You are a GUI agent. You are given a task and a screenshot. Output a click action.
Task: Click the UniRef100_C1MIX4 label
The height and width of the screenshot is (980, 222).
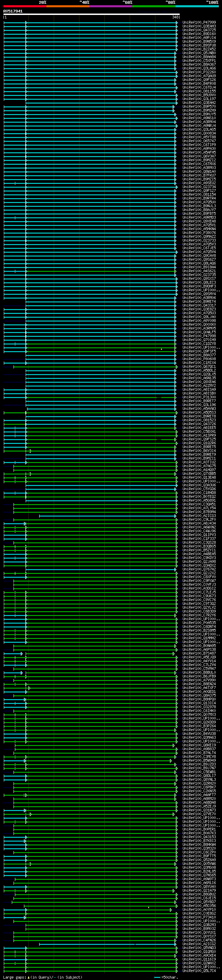click(199, 363)
